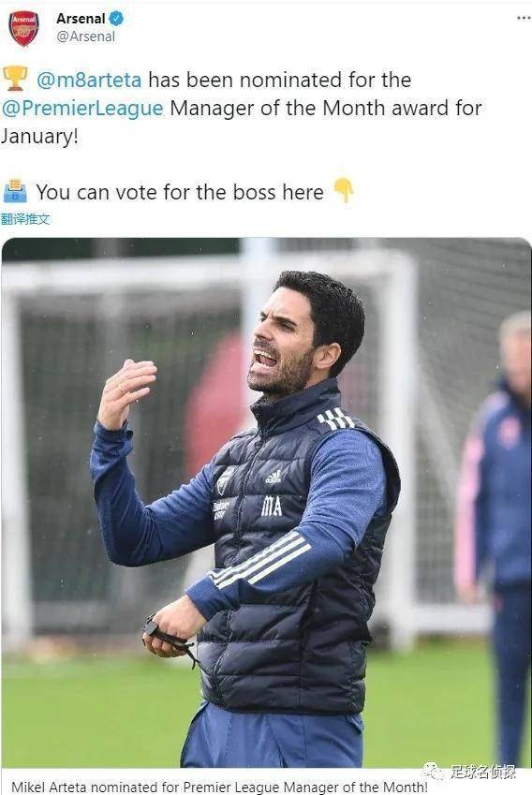Click the WeChat logo in the watermark
Image resolution: width=532 pixels, height=795 pixels.
434,772
